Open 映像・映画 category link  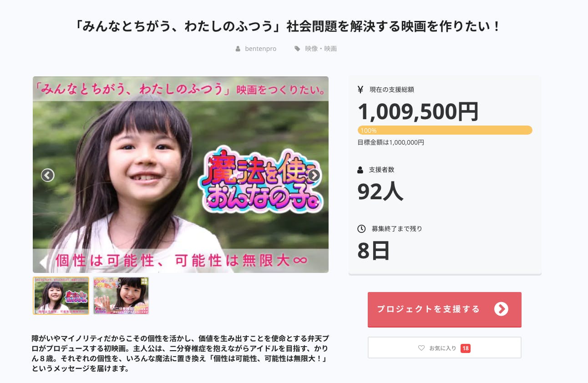pos(321,49)
